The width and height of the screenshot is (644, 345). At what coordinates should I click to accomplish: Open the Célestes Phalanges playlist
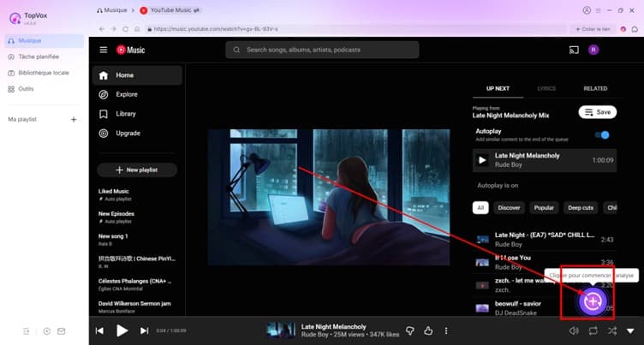(137, 284)
